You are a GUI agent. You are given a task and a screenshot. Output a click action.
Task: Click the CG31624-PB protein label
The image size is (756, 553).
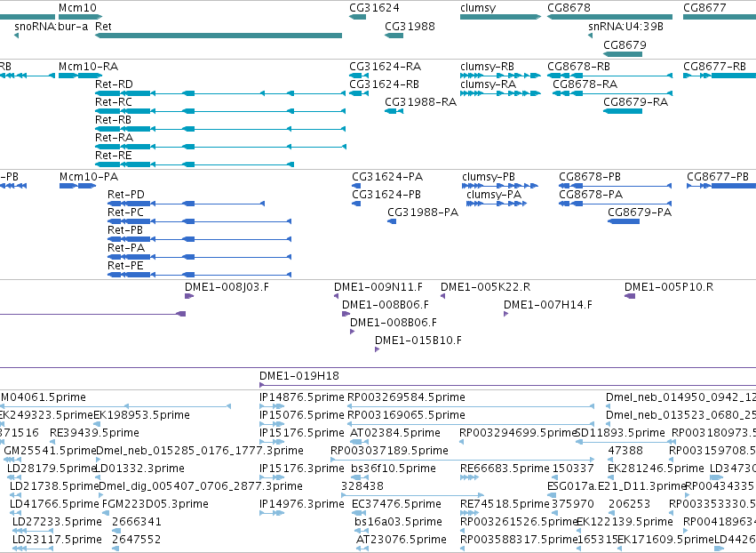[386, 195]
